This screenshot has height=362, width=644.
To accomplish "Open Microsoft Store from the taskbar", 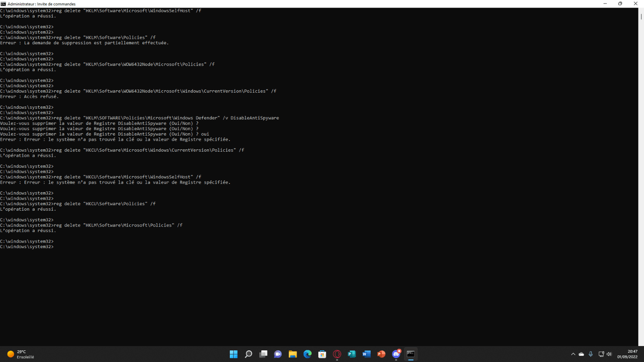I will 322,354.
